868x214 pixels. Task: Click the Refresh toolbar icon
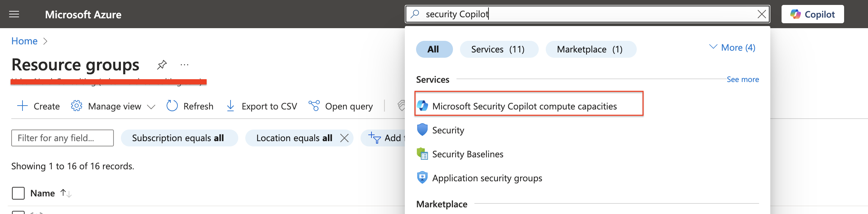point(172,106)
